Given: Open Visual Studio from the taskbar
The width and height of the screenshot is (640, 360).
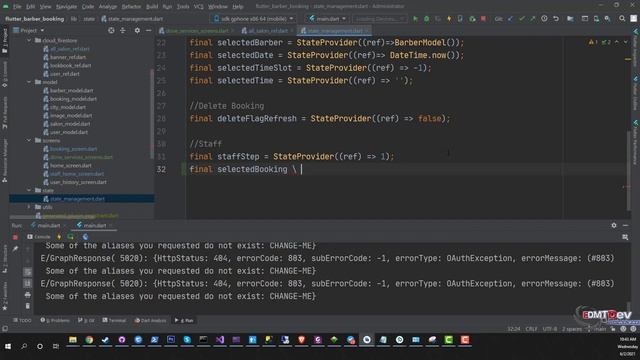Looking at the screenshot, I should click(220, 340).
